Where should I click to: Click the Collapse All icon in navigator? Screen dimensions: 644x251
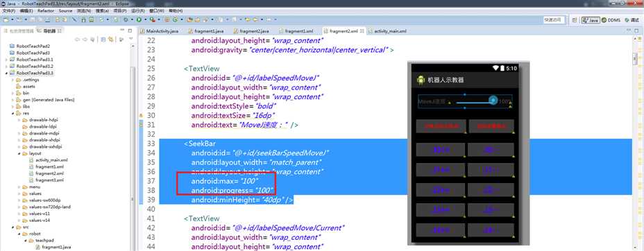[x=103, y=40]
